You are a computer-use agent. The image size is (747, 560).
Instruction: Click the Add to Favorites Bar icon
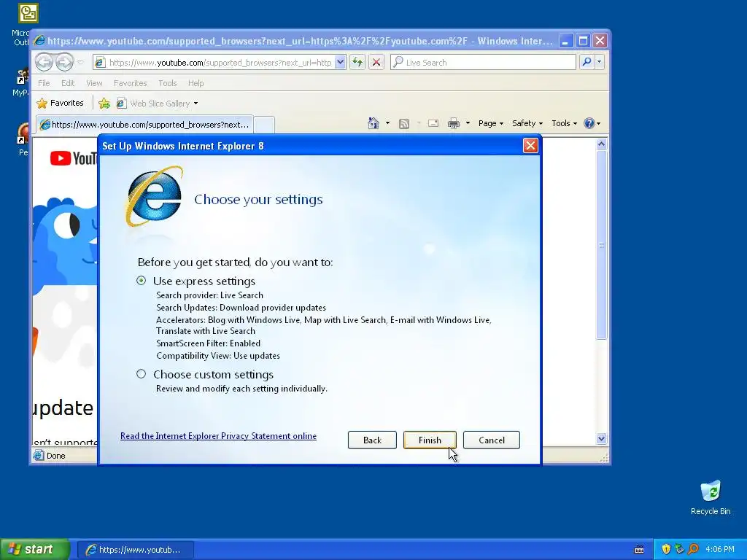tap(104, 103)
